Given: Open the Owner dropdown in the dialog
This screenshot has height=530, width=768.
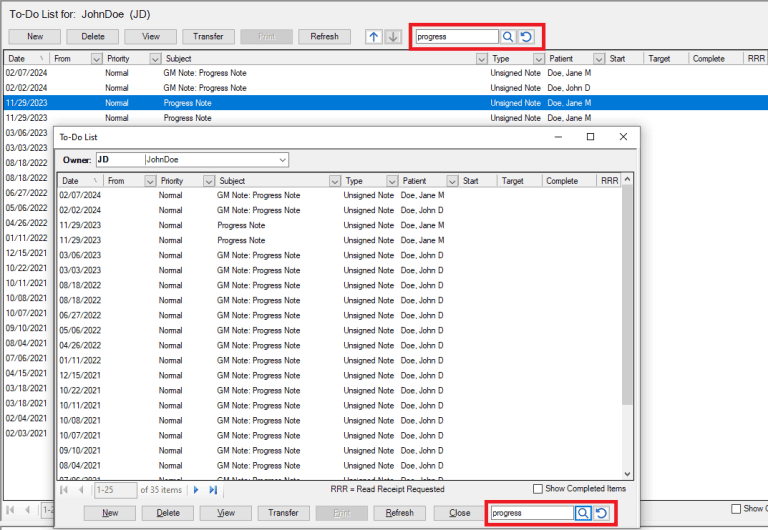Looking at the screenshot, I should (282, 160).
